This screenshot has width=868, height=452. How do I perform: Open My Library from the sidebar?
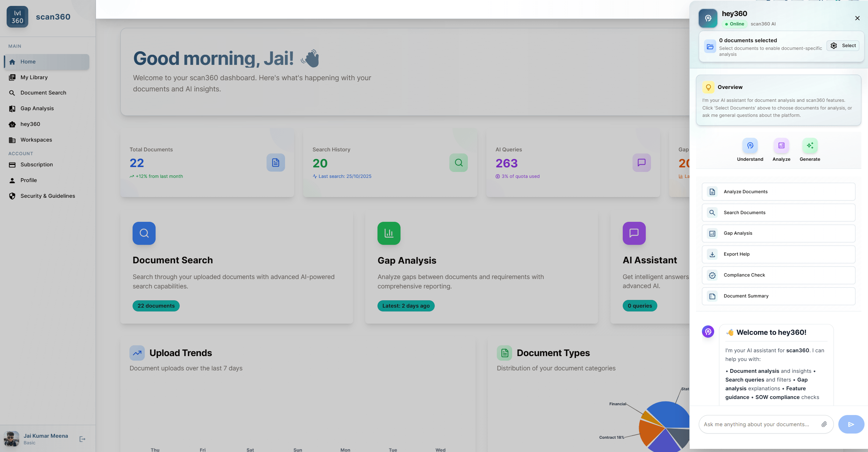click(33, 77)
